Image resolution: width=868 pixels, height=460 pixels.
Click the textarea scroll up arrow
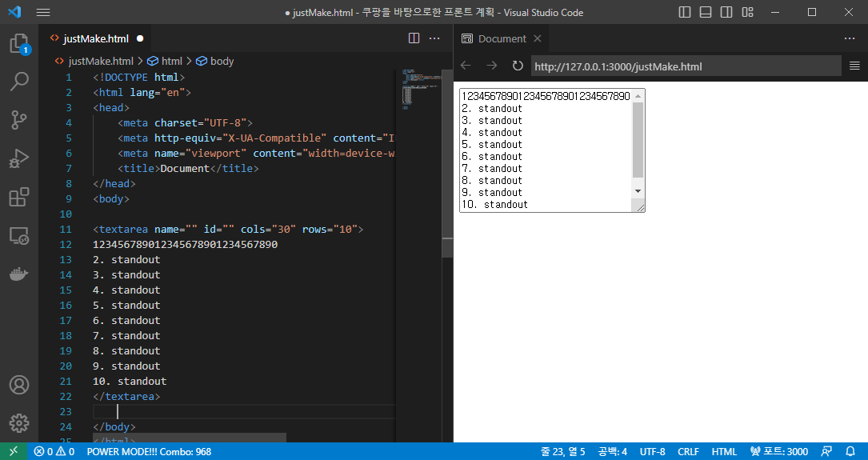pos(638,96)
